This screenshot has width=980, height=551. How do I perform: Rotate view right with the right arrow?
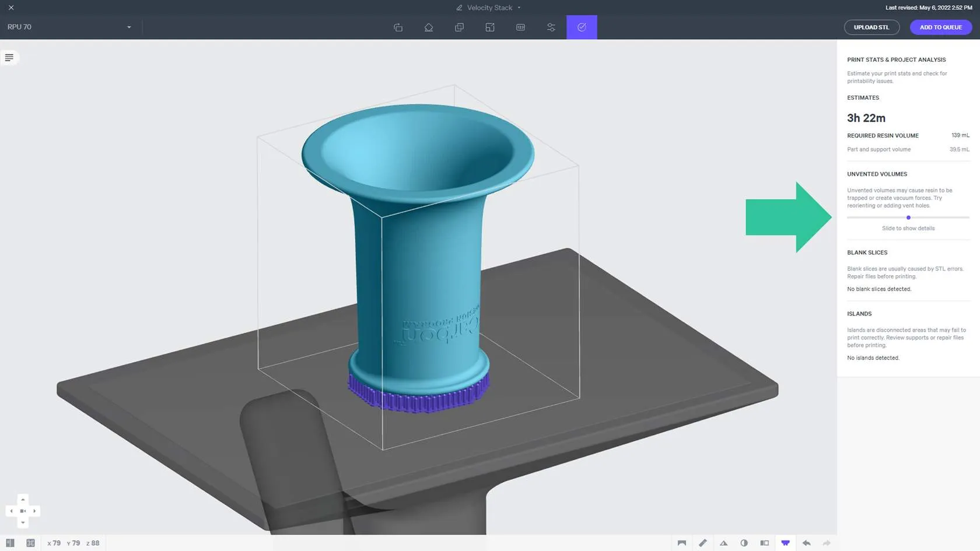pos(34,511)
